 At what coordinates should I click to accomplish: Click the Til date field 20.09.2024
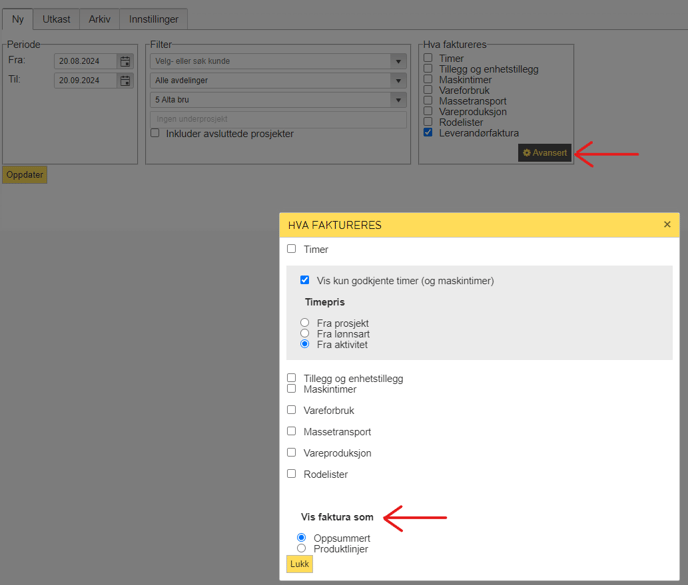(x=86, y=80)
